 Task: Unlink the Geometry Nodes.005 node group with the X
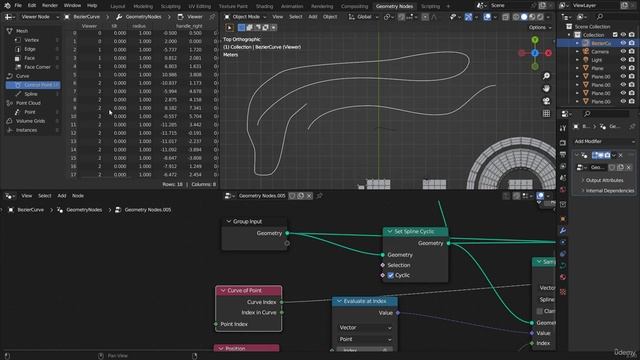309,196
